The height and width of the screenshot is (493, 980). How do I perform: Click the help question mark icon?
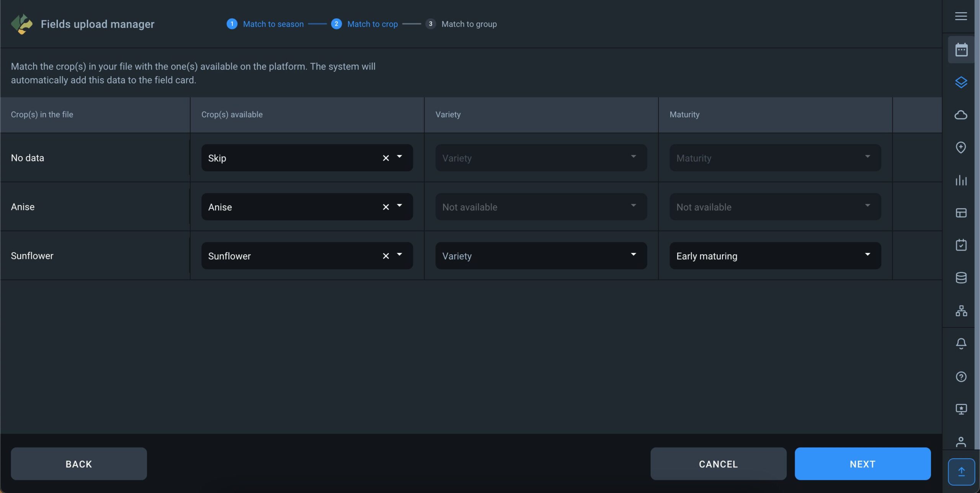pyautogui.click(x=961, y=377)
